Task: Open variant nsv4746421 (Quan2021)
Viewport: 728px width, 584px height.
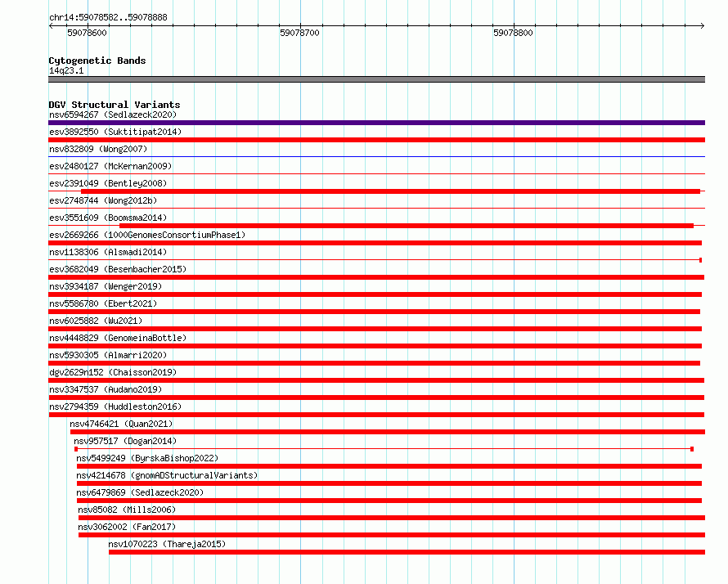Action: [x=121, y=424]
